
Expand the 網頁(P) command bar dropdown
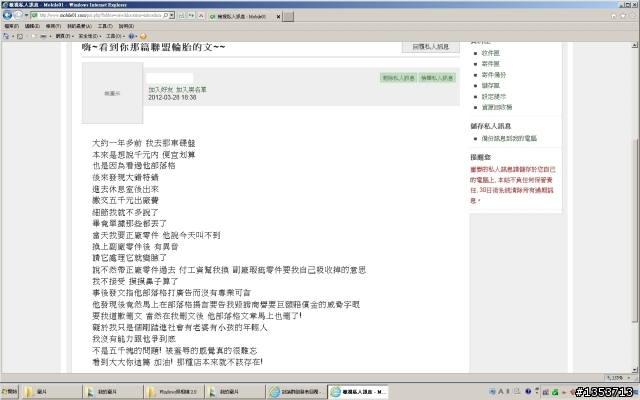coord(64,36)
